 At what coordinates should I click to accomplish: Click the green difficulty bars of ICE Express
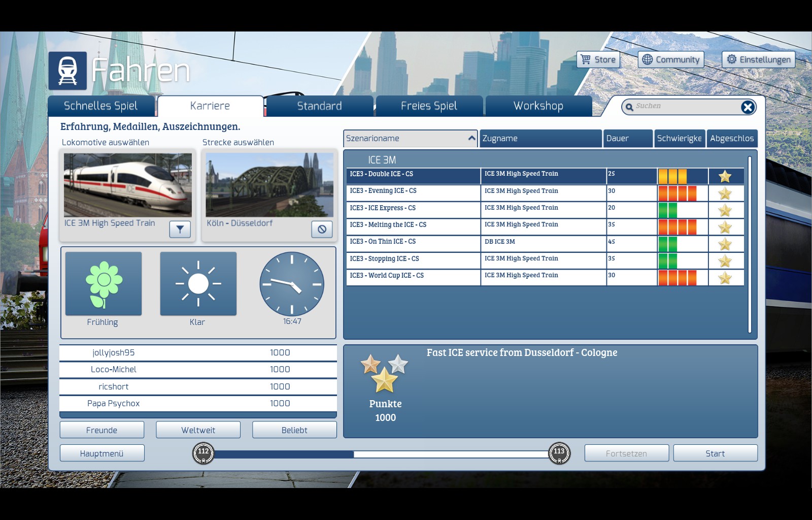(668, 210)
